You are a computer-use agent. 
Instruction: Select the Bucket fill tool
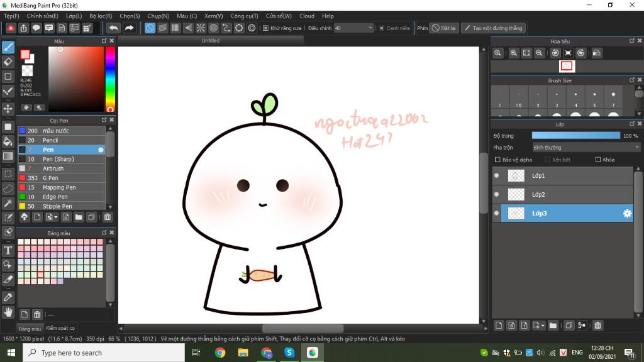[x=8, y=141]
